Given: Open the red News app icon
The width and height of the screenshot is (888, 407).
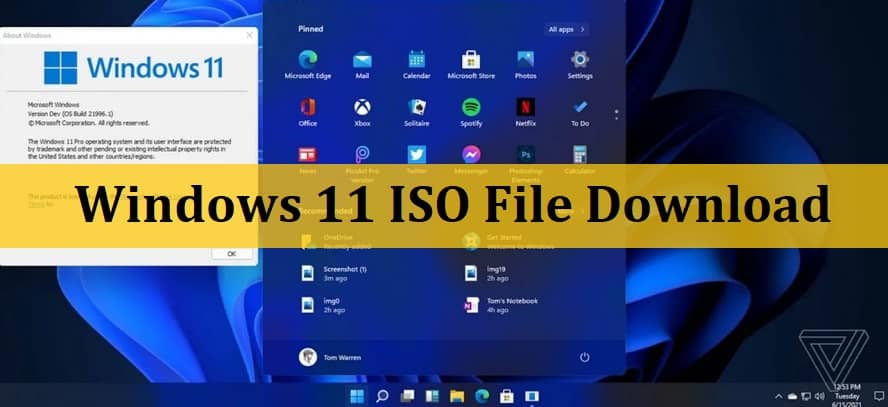Looking at the screenshot, I should point(308,154).
